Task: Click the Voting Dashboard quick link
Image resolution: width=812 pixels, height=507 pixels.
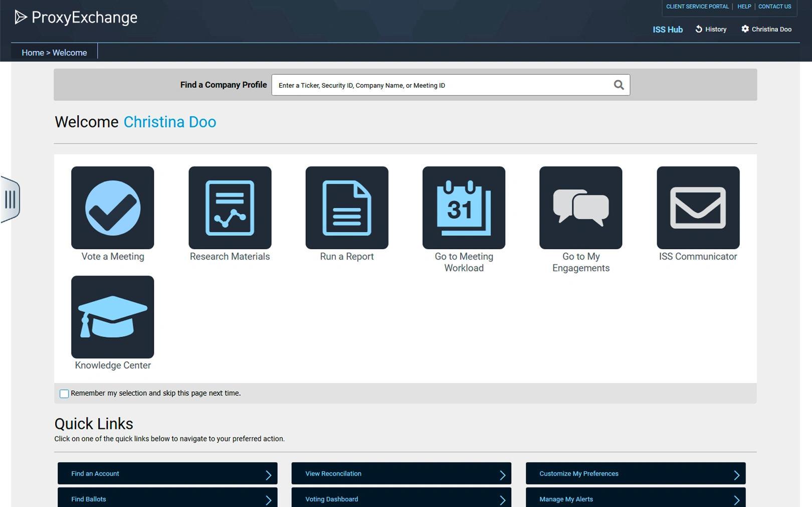Action: (401, 498)
